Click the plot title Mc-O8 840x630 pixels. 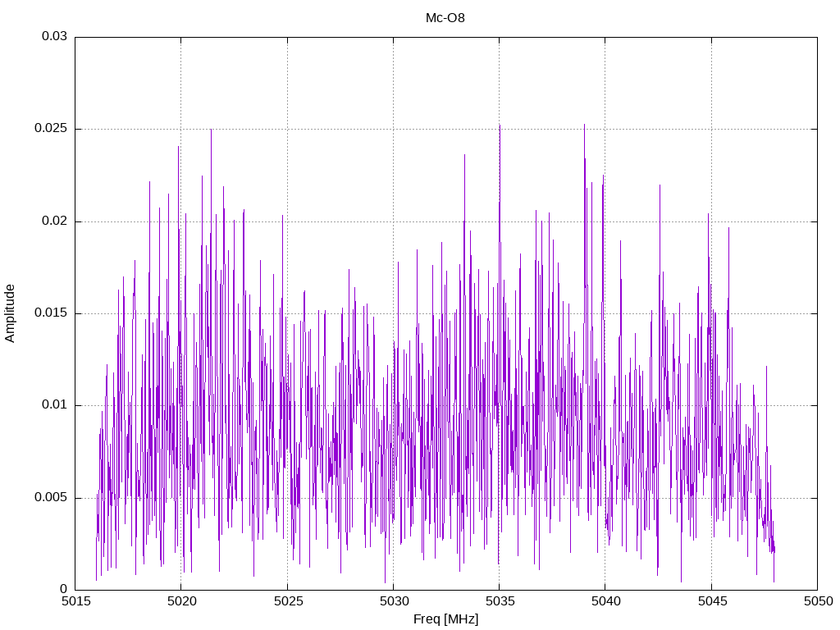(x=445, y=18)
